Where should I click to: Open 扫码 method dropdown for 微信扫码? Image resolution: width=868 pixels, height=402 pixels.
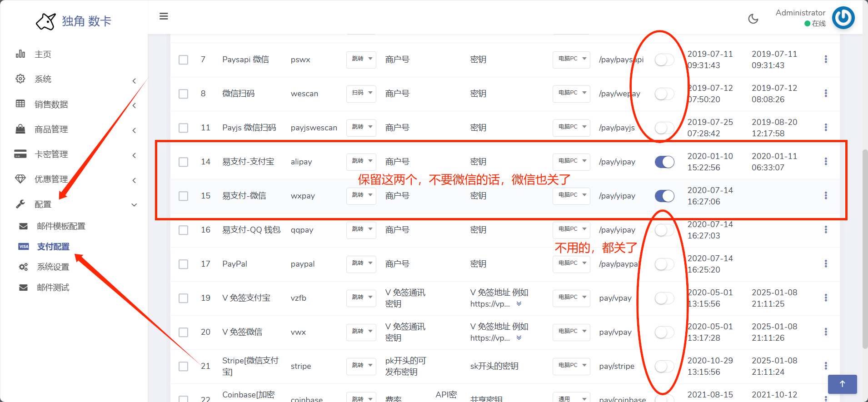(361, 94)
